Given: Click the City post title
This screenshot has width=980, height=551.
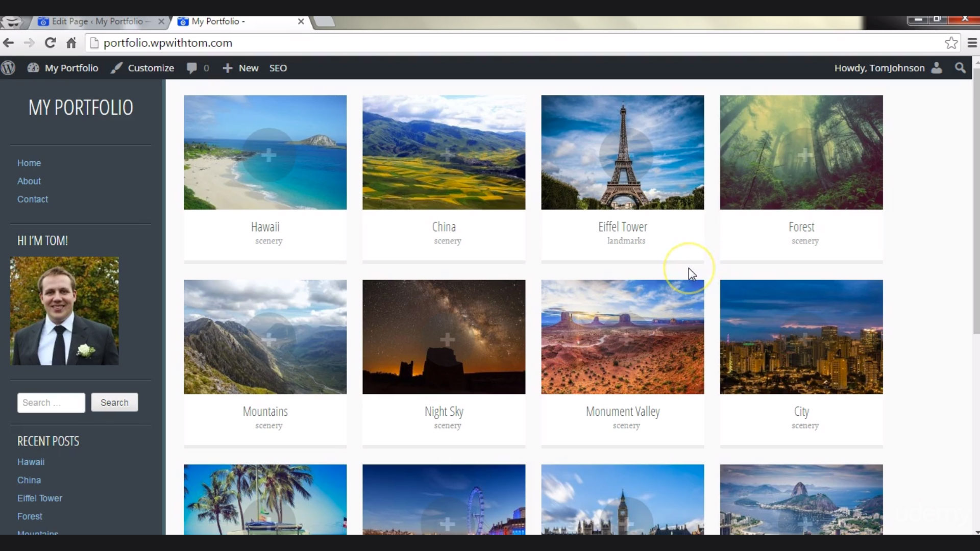Looking at the screenshot, I should [801, 411].
